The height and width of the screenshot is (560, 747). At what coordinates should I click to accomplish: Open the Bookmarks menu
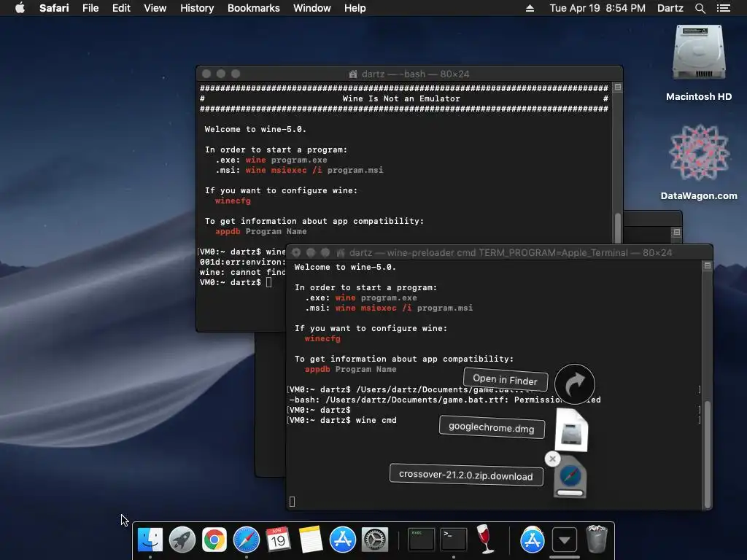[253, 8]
